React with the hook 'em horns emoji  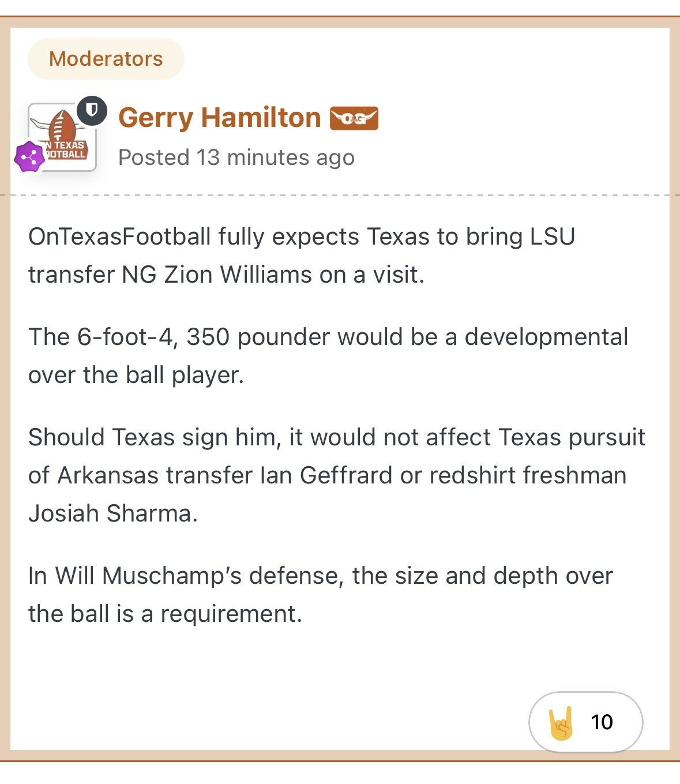(x=561, y=722)
